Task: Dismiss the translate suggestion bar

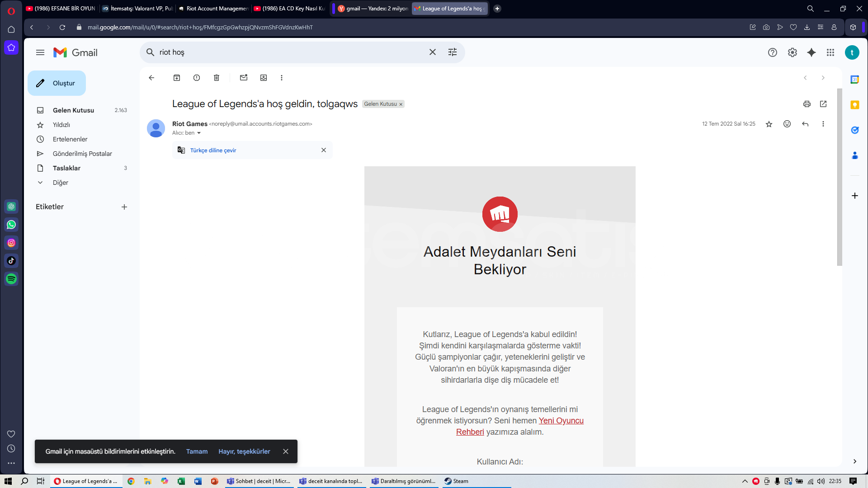Action: click(x=324, y=150)
